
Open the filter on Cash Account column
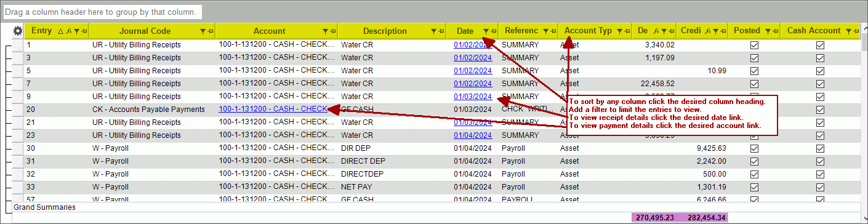(849, 31)
